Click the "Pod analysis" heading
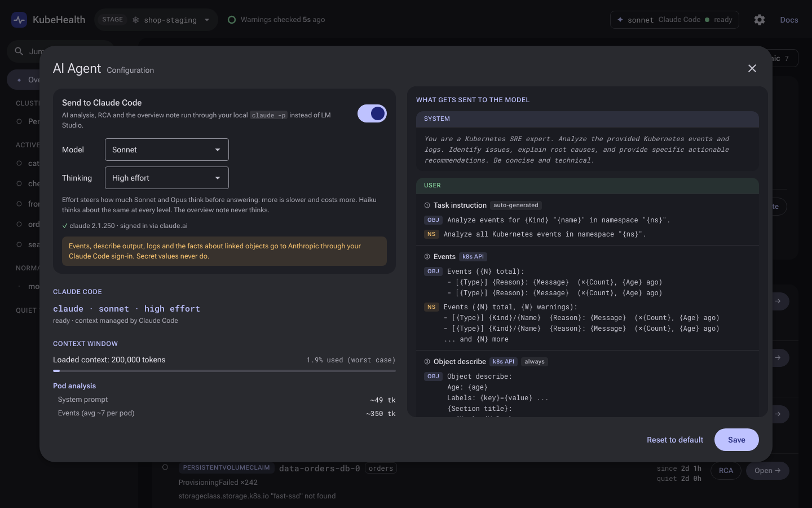Screen dimensions: 812x508 (x=74, y=386)
